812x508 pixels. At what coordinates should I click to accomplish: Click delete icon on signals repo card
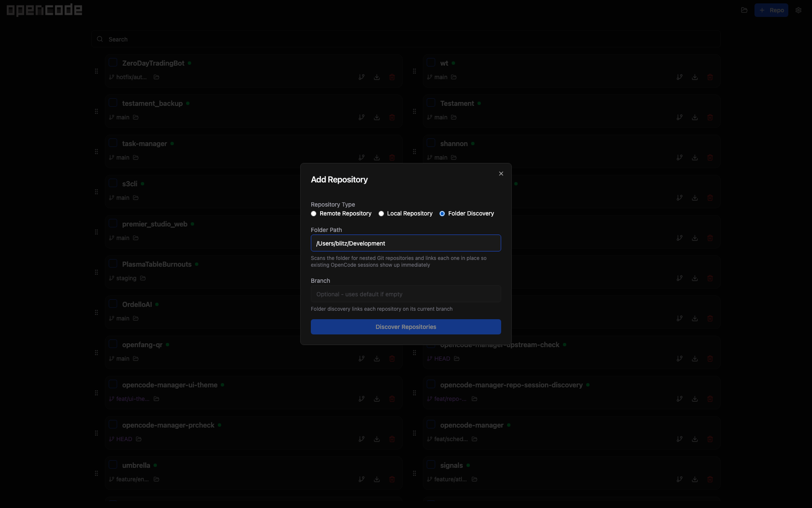click(x=710, y=479)
